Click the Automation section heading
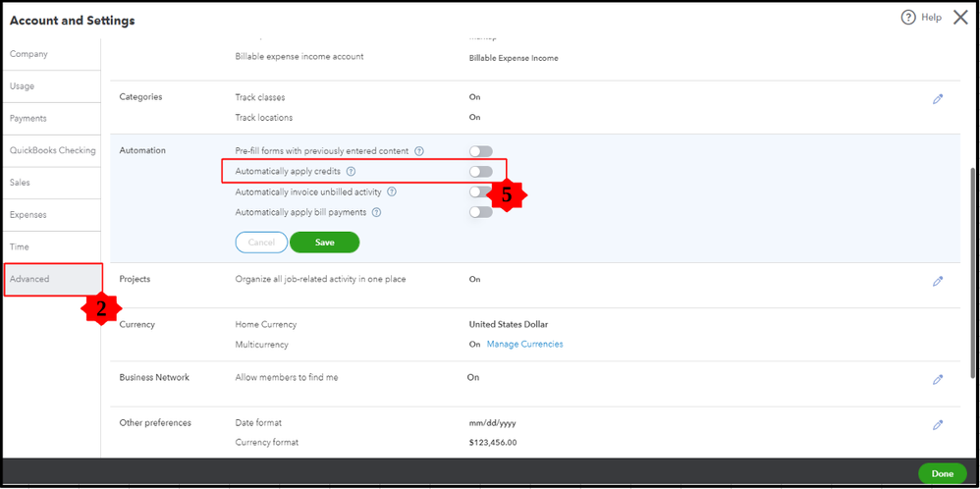The image size is (980, 489). (142, 150)
